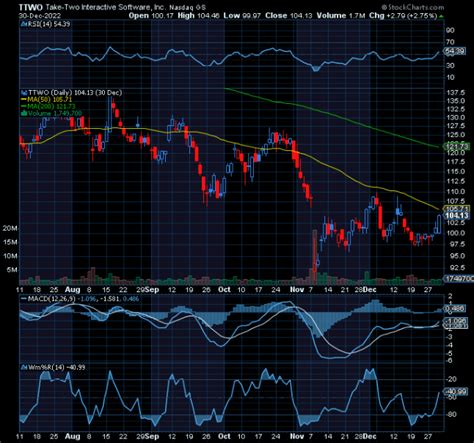Click the 90 level on the RSI scale
This screenshot has height=443, width=474.
(450, 30)
